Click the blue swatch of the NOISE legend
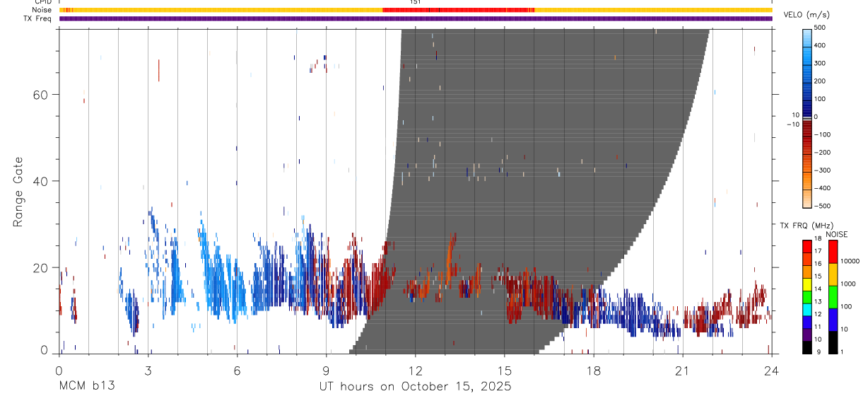Image resolution: width=868 pixels, height=401 pixels. point(832,319)
